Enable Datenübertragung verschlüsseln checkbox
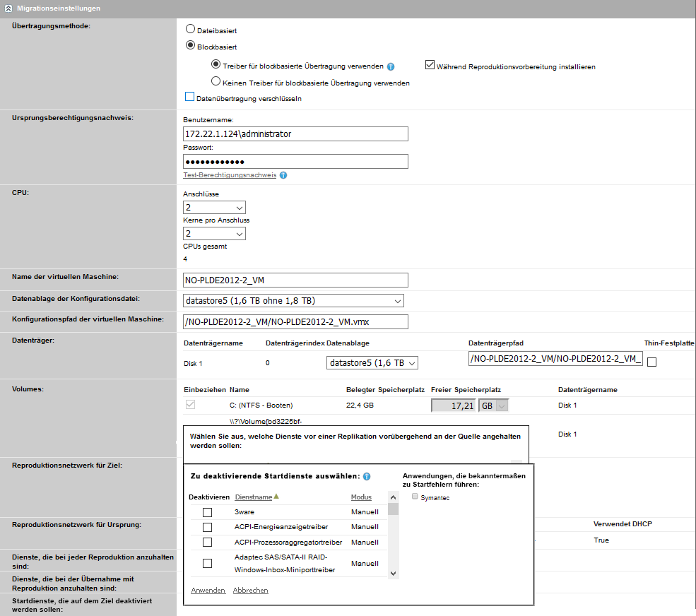Image resolution: width=696 pixels, height=616 pixels. click(189, 97)
